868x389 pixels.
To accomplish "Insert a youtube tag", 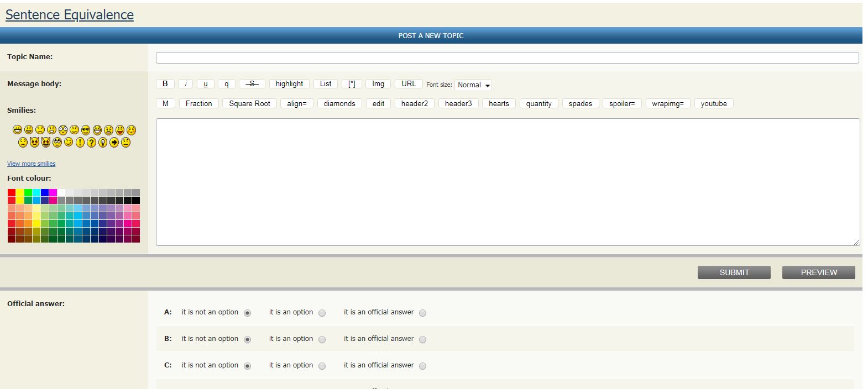I will coord(713,104).
